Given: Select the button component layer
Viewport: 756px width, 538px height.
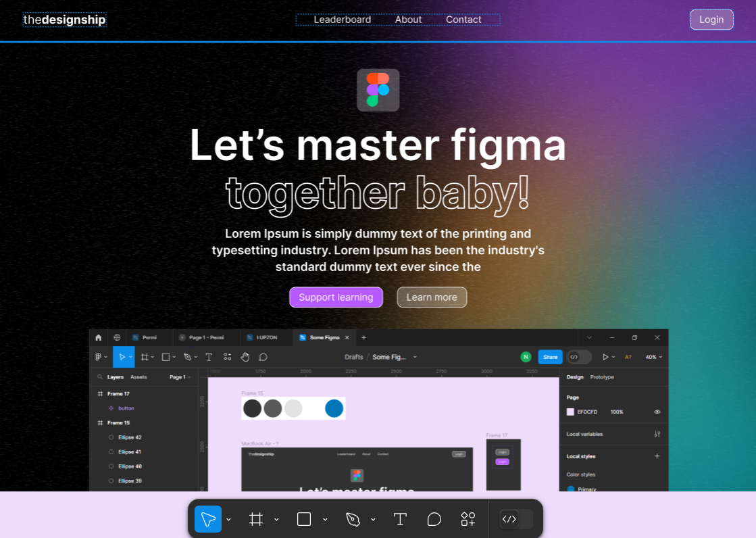Looking at the screenshot, I should pyautogui.click(x=126, y=408).
